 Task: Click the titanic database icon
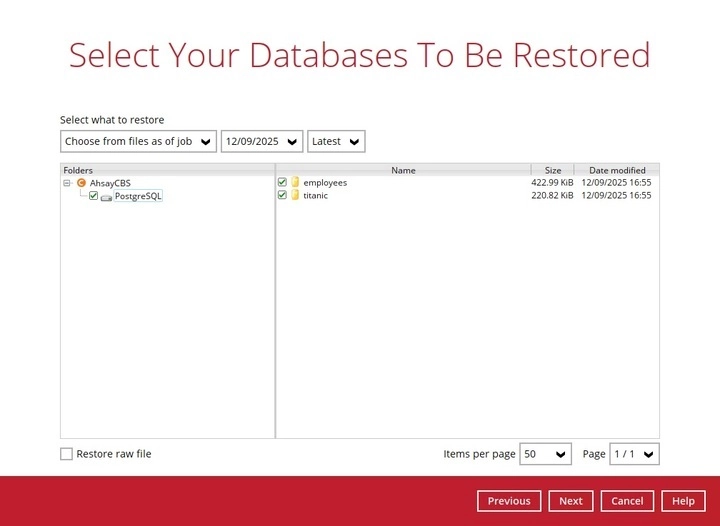click(x=295, y=195)
